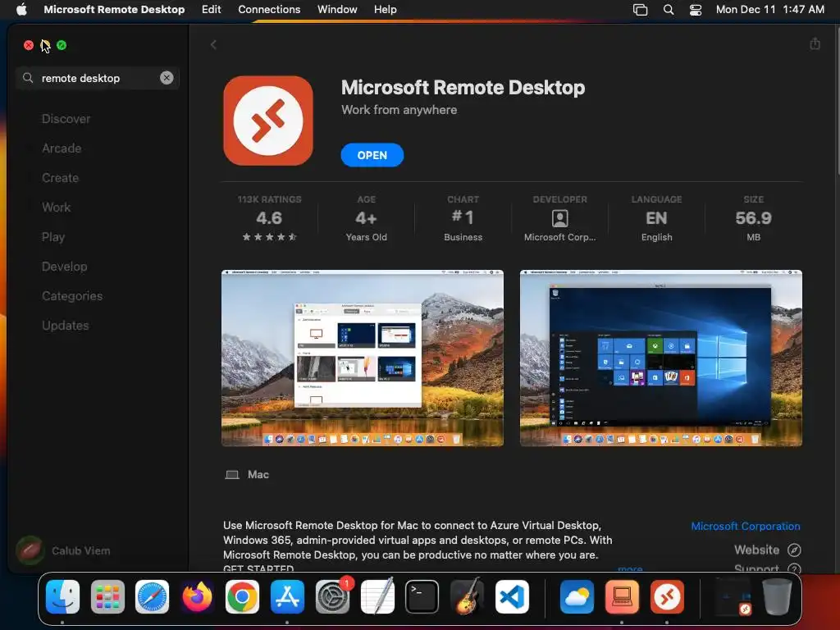This screenshot has width=840, height=630.
Task: Open minimized window thumbnail in dock
Action: pos(733,596)
